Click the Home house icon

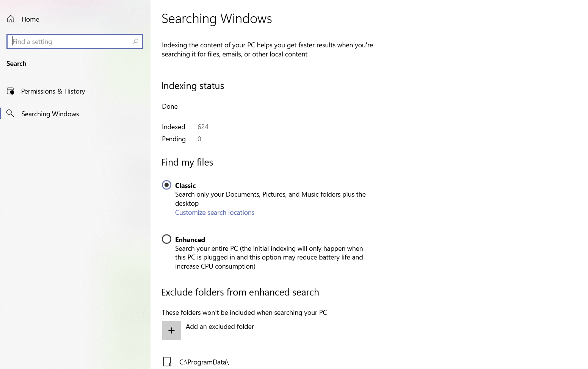(x=11, y=19)
